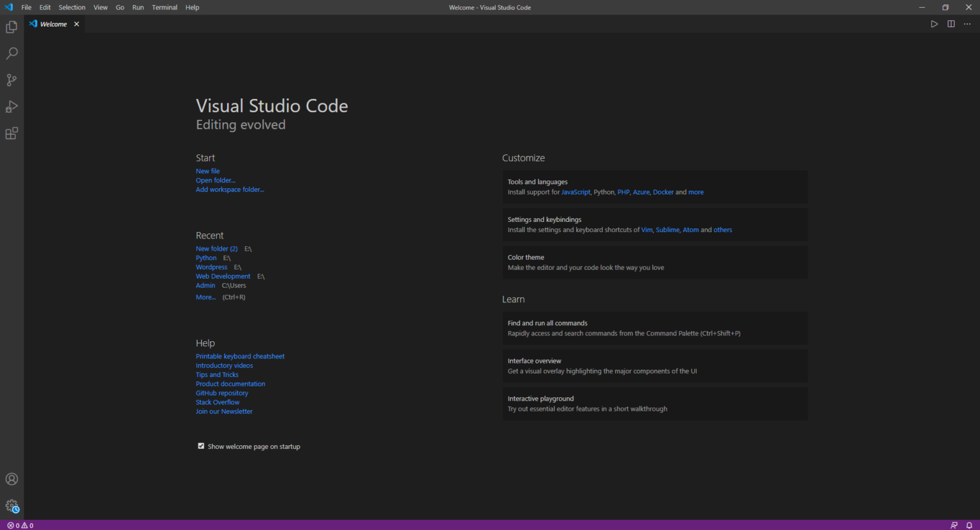Click the New file link
The image size is (980, 530).
click(x=207, y=171)
